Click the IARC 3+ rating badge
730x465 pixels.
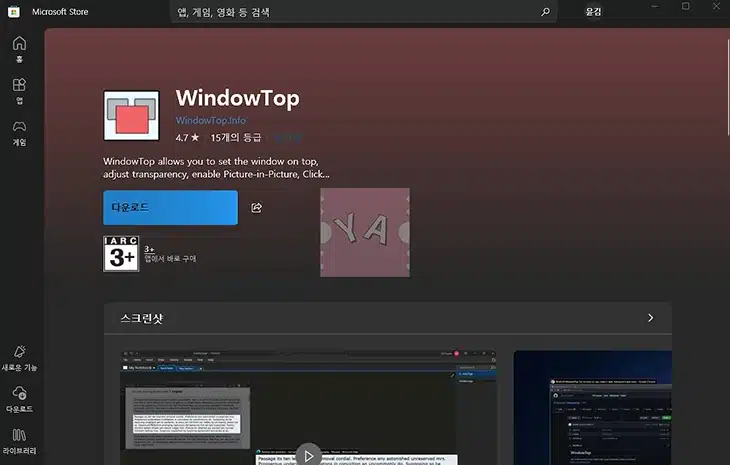(x=121, y=254)
